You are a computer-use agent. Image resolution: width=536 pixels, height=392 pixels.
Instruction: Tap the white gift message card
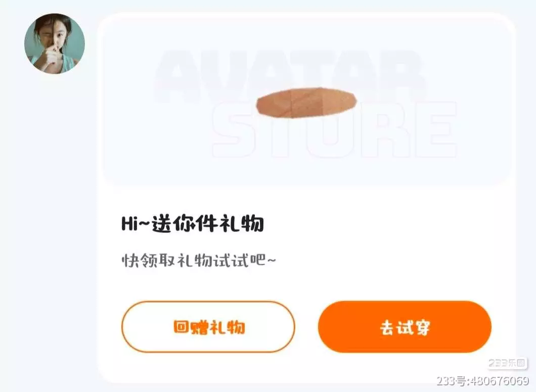click(x=306, y=198)
